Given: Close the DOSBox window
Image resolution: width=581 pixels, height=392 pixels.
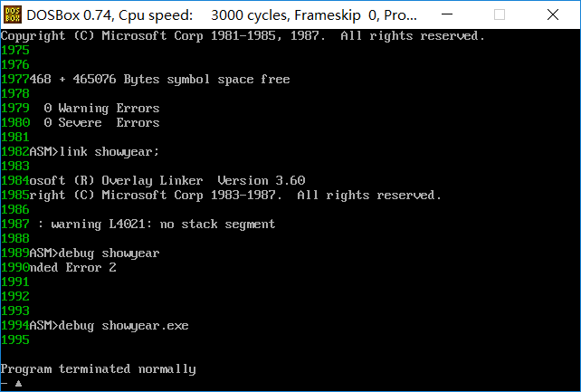Looking at the screenshot, I should [553, 14].
